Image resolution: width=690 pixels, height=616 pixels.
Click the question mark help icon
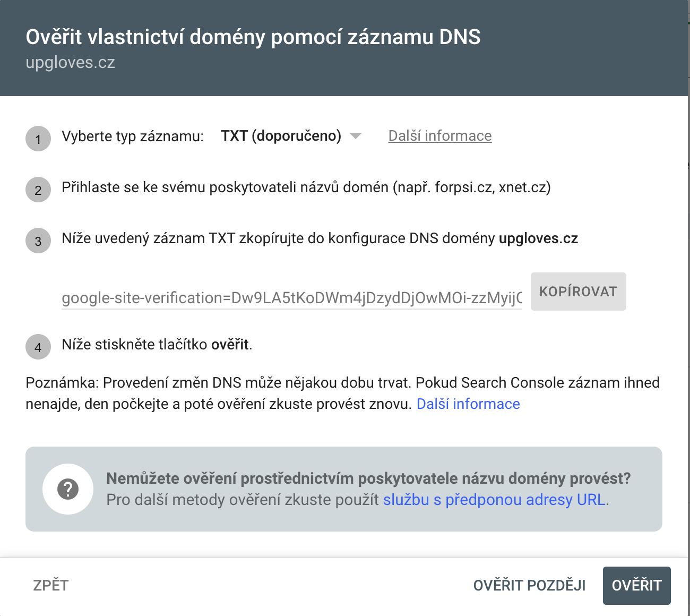click(68, 489)
